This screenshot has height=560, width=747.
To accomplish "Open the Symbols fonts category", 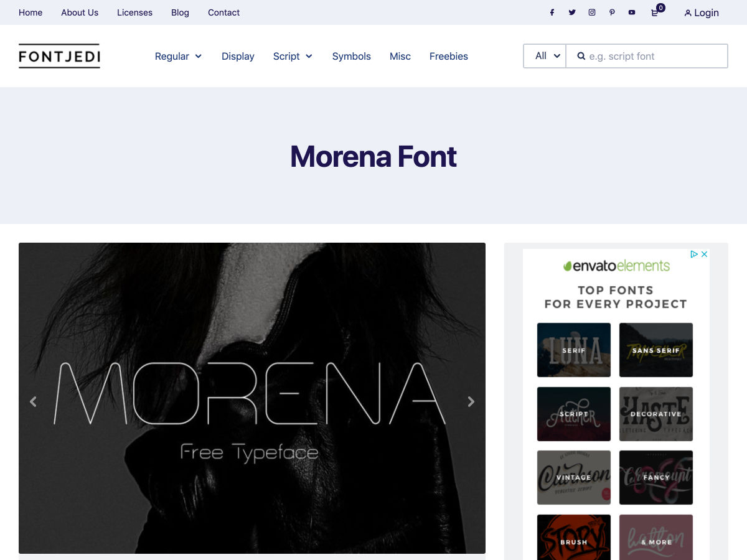I will 351,56.
